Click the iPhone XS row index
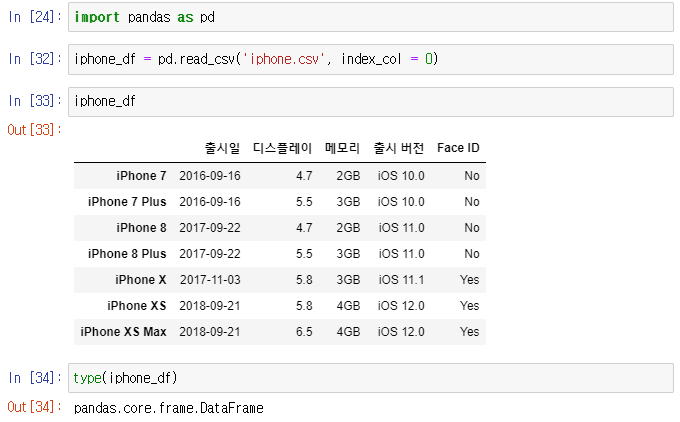 [x=137, y=306]
